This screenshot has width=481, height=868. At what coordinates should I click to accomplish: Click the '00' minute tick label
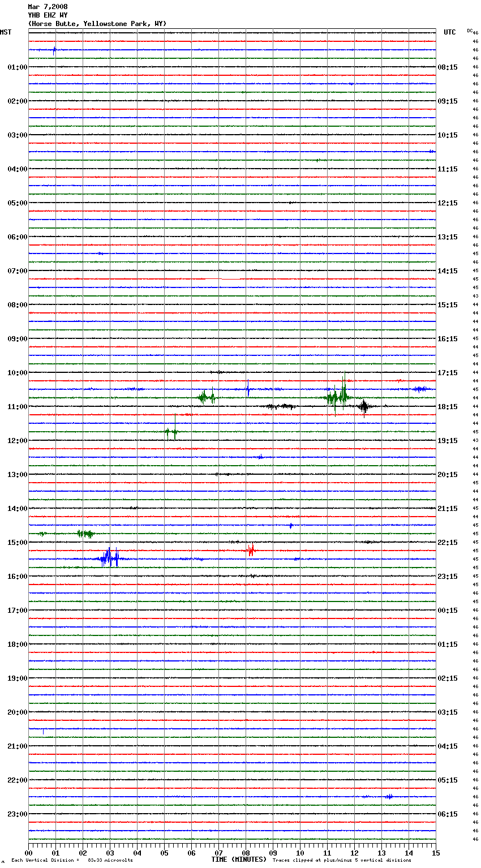[x=28, y=853]
